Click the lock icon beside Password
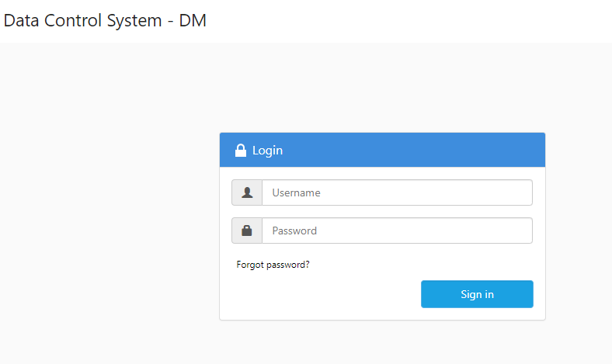 point(247,231)
